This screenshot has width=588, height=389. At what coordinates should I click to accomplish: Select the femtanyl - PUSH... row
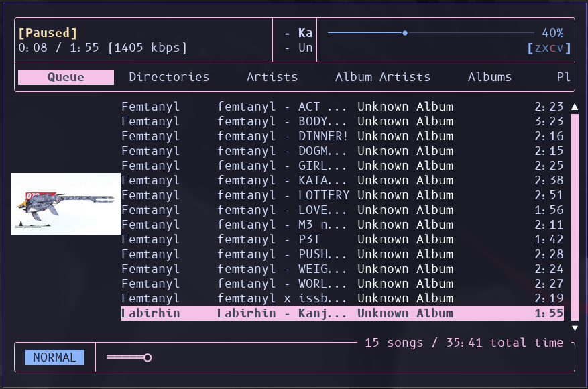coord(343,254)
